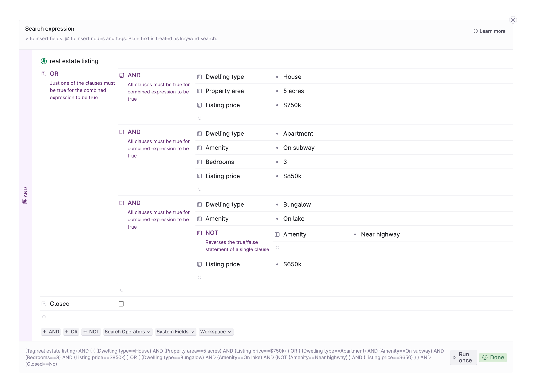Open the Search Operators dropdown
The width and height of the screenshot is (534, 392).
pos(128,332)
